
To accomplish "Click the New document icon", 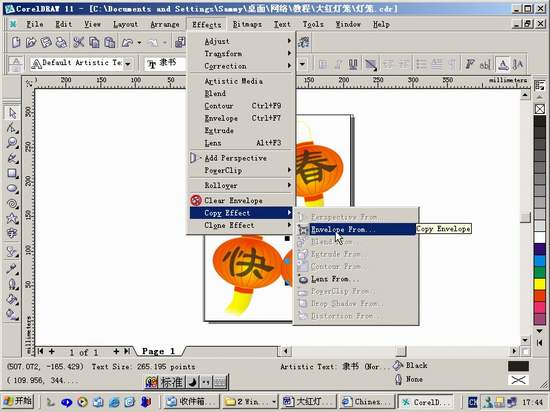I will click(x=16, y=42).
